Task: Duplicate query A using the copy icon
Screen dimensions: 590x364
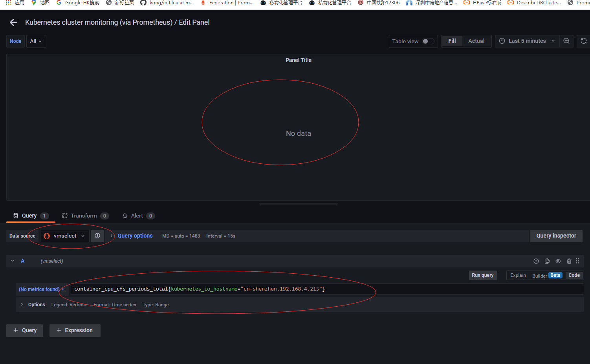Action: pos(547,261)
